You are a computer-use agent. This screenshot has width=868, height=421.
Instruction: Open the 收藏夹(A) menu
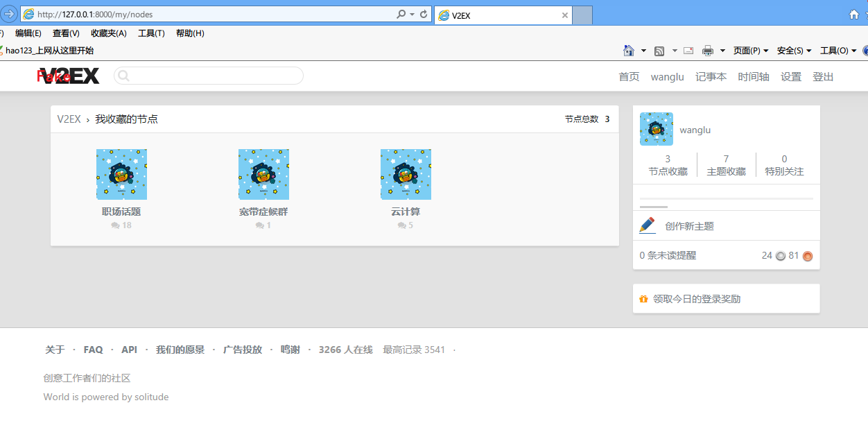click(x=109, y=33)
